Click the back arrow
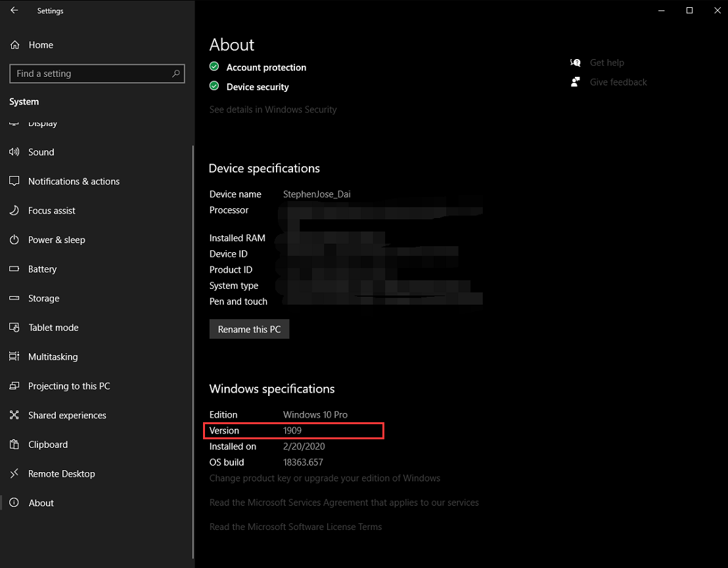728x568 pixels. click(14, 11)
